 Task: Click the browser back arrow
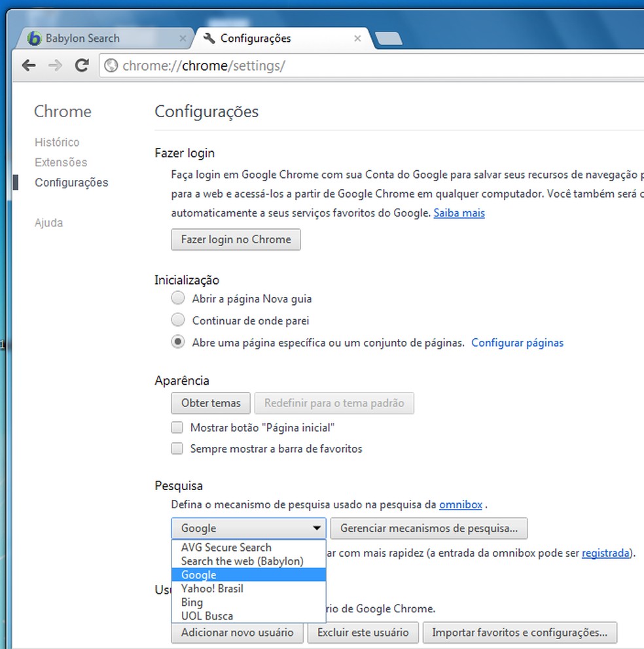tap(29, 65)
